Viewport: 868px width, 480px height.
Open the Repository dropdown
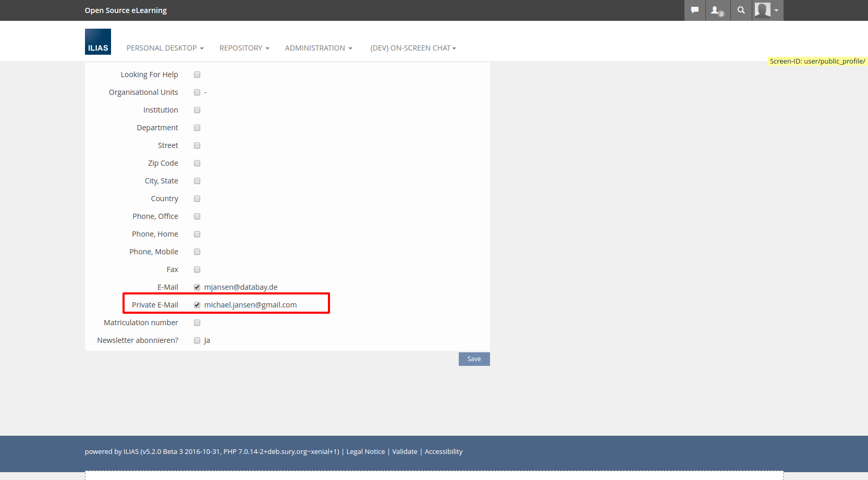(x=244, y=48)
